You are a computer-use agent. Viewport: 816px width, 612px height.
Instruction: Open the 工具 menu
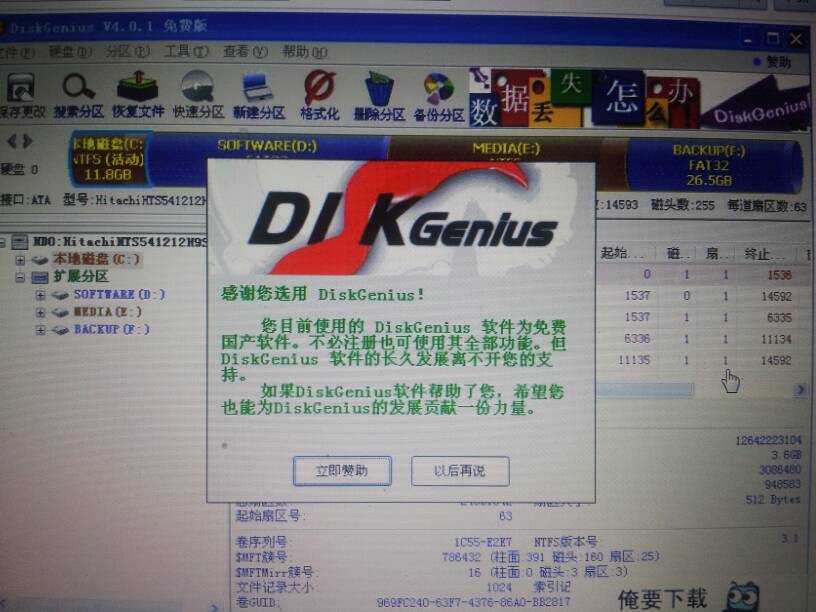186,51
